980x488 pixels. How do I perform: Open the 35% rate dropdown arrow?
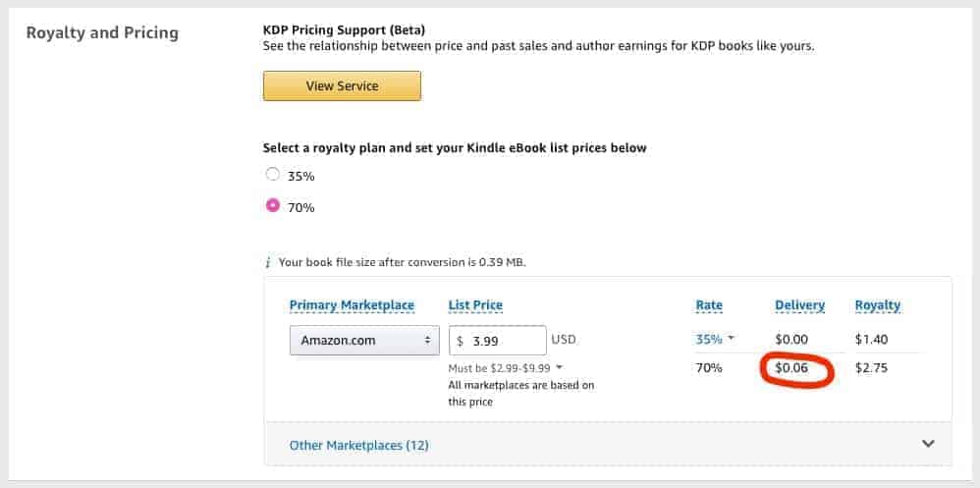pos(731,339)
